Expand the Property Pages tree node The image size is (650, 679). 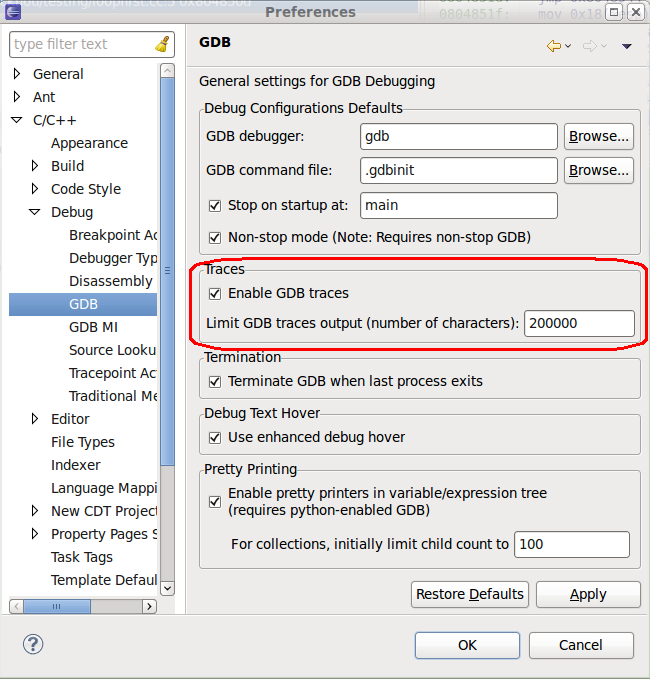click(x=35, y=534)
